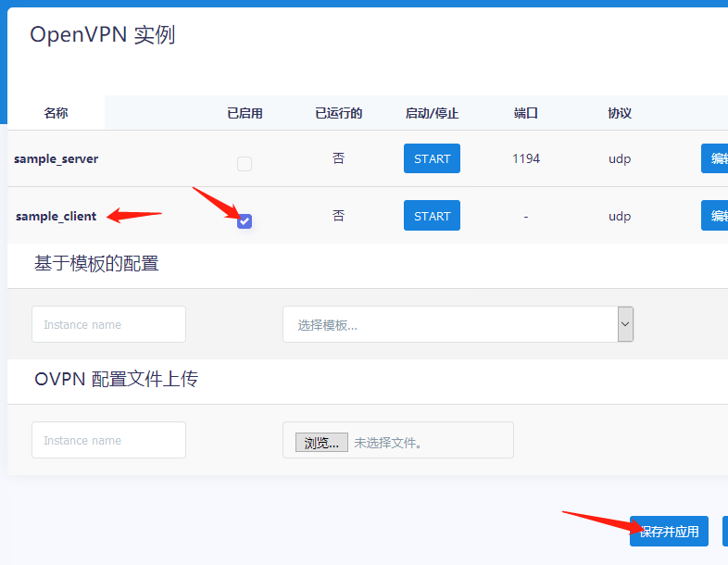The image size is (728, 565).
Task: Click the 1194 port value
Action: (526, 158)
